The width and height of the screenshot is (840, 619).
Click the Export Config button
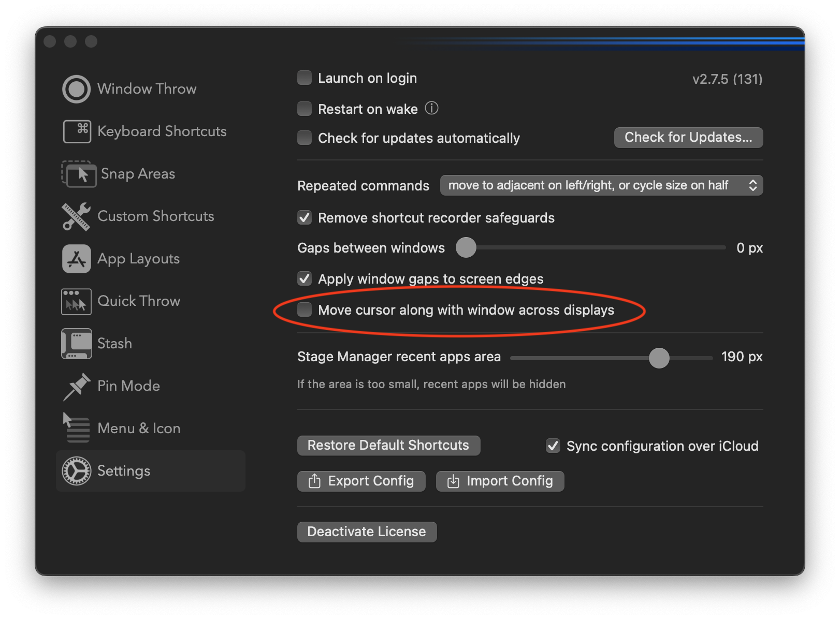point(361,481)
